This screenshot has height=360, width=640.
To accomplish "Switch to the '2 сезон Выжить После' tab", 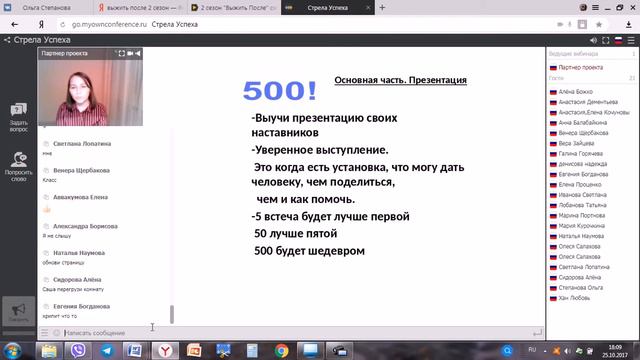I will pyautogui.click(x=234, y=7).
